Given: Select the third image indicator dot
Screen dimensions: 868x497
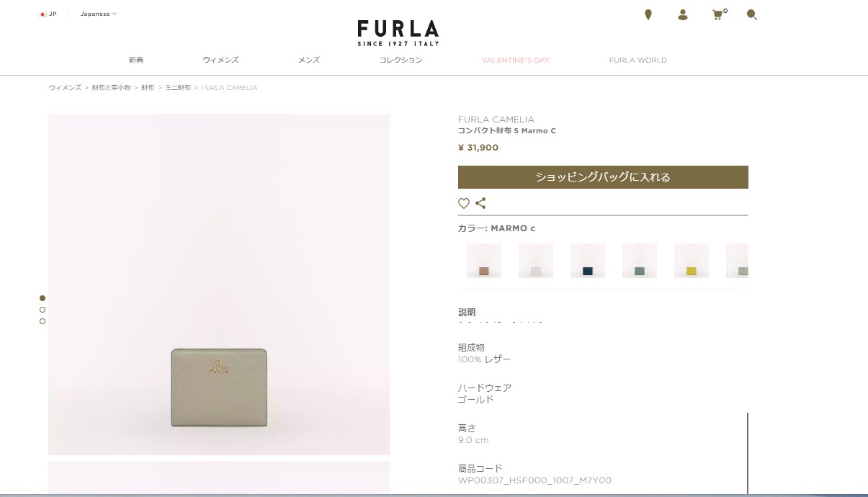Looking at the screenshot, I should tap(42, 321).
